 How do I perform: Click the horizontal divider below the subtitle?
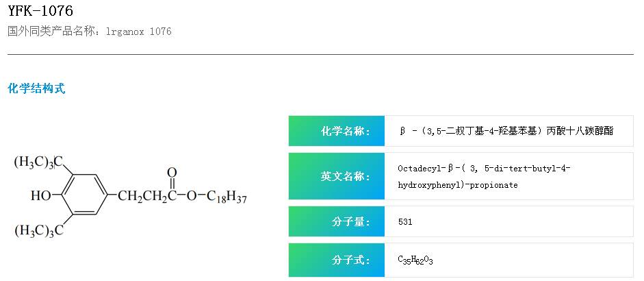320,54
